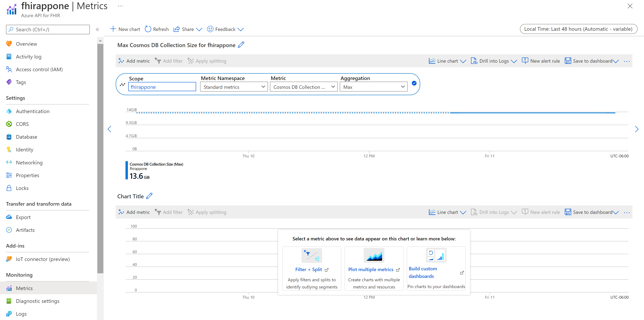644x320 pixels.
Task: Edit the Max Cosmos DB chart title
Action: [x=241, y=45]
